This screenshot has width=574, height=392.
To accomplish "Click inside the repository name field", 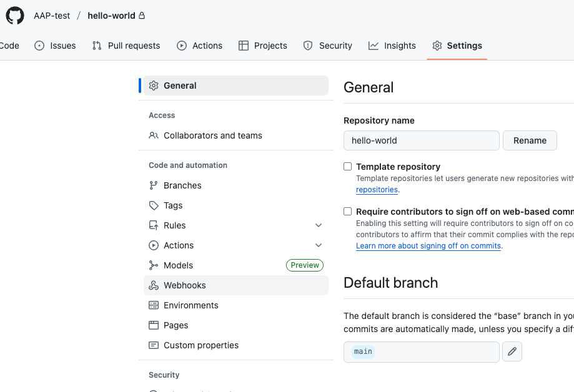I will click(421, 140).
